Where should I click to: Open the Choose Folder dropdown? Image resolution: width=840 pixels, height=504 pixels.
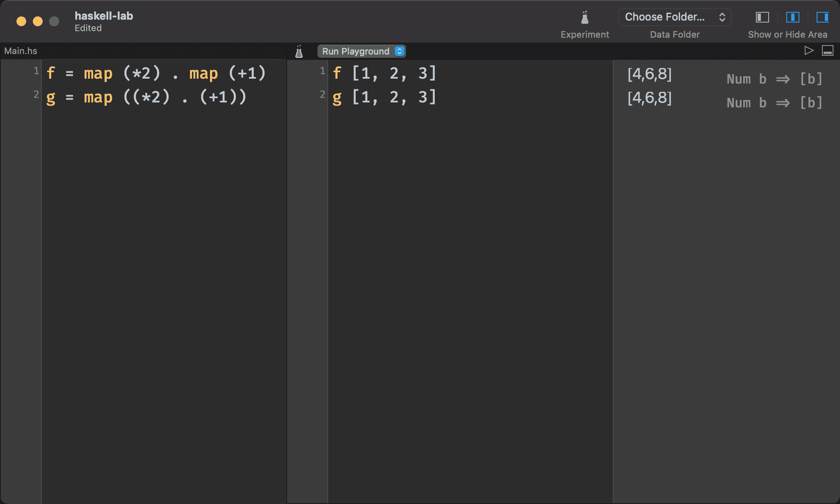pyautogui.click(x=675, y=17)
